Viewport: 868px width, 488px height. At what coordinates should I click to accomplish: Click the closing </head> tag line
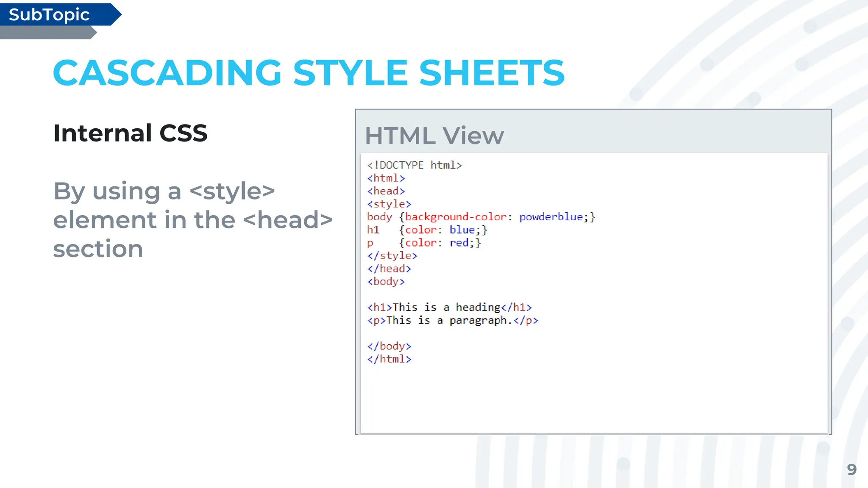click(389, 269)
